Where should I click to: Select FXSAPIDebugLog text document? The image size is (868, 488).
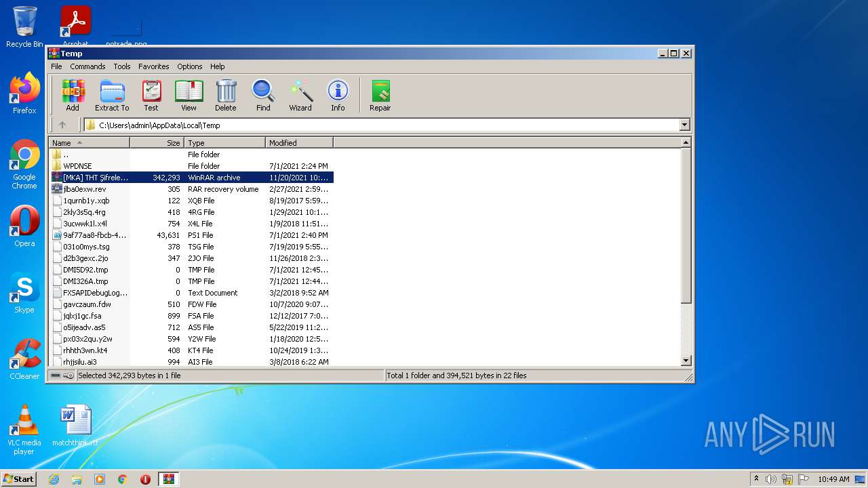click(x=191, y=293)
